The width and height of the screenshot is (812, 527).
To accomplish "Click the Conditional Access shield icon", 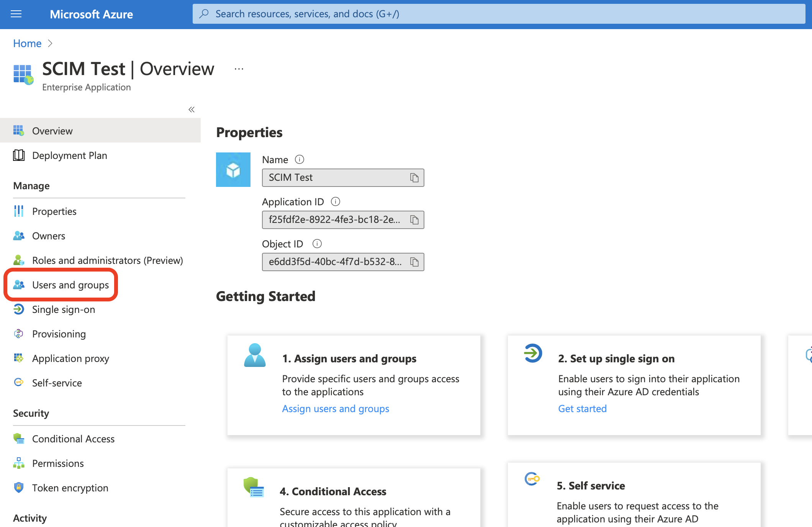I will tap(19, 439).
